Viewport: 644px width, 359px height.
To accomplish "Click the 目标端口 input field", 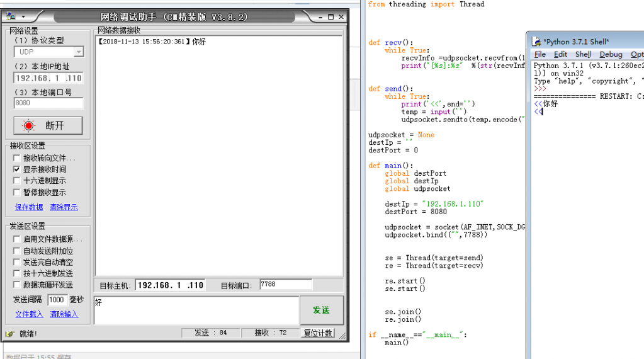I will (x=285, y=285).
